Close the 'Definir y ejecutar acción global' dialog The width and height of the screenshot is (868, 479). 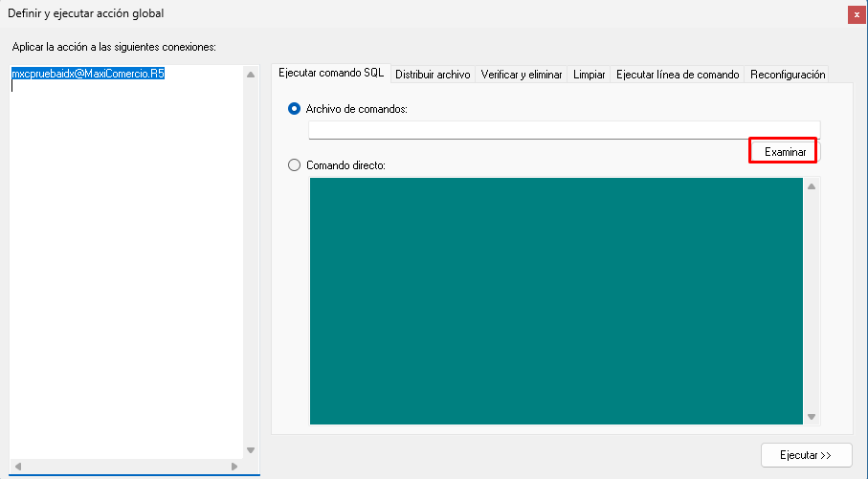(x=854, y=14)
